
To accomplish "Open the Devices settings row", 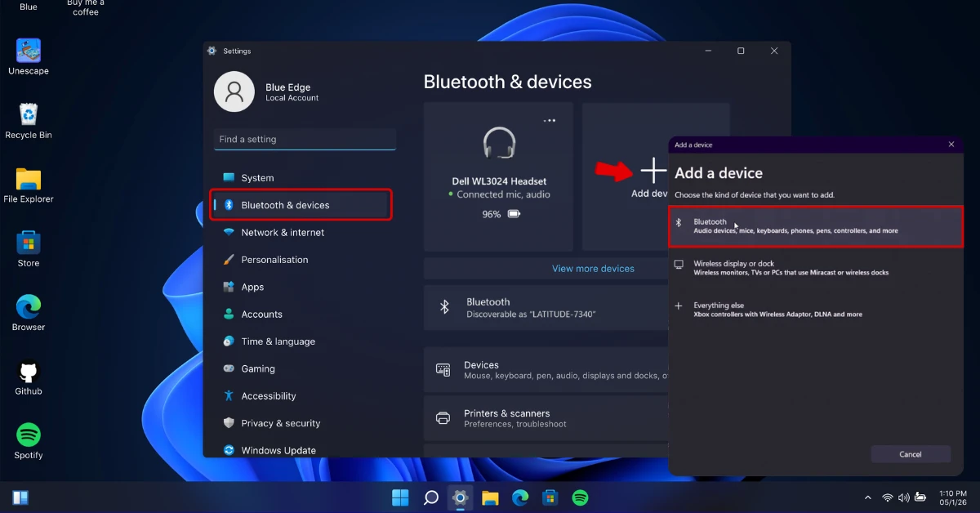I will pyautogui.click(x=546, y=370).
